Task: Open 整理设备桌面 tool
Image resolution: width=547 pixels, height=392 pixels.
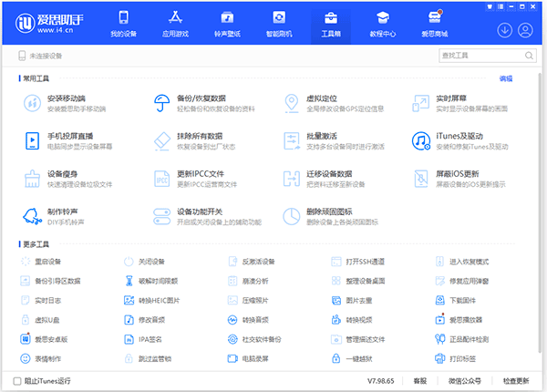Action: tap(357, 281)
